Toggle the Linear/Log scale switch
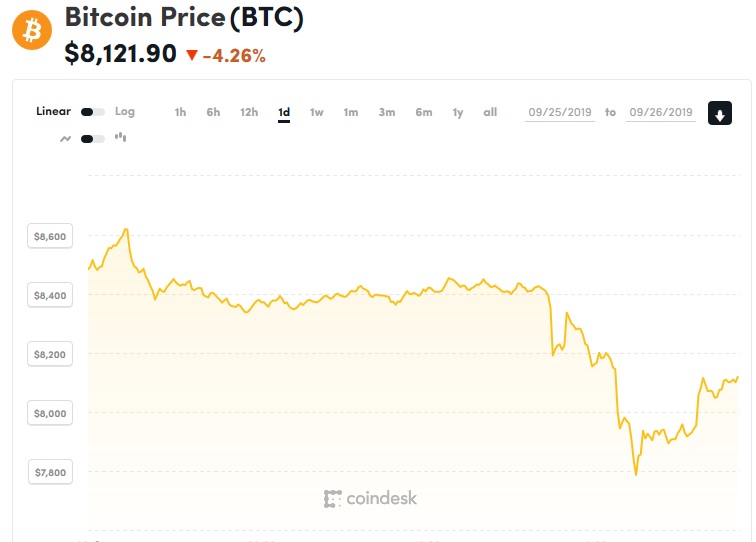The height and width of the screenshot is (542, 756). tap(93, 112)
